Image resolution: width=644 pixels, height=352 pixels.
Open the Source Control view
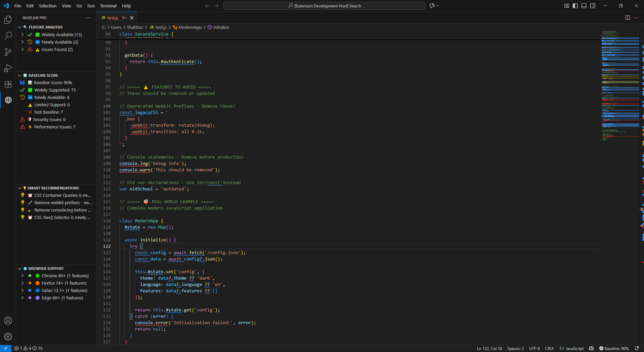(x=8, y=52)
